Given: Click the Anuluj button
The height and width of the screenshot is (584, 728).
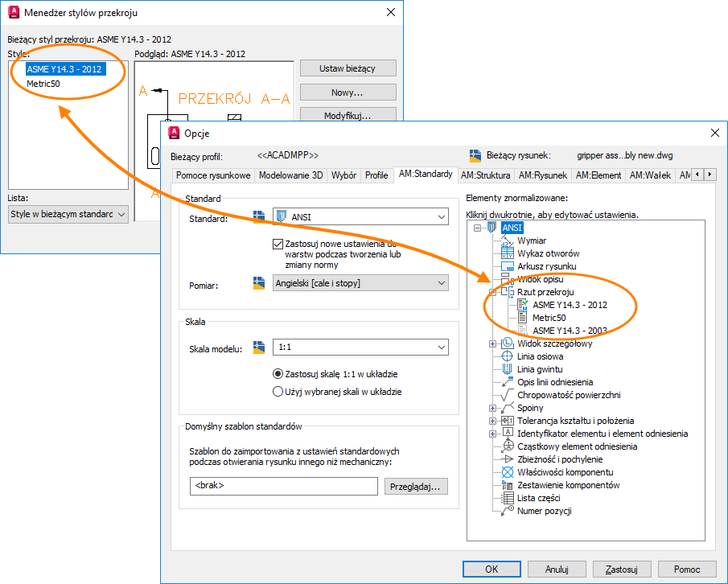Looking at the screenshot, I should (x=557, y=570).
